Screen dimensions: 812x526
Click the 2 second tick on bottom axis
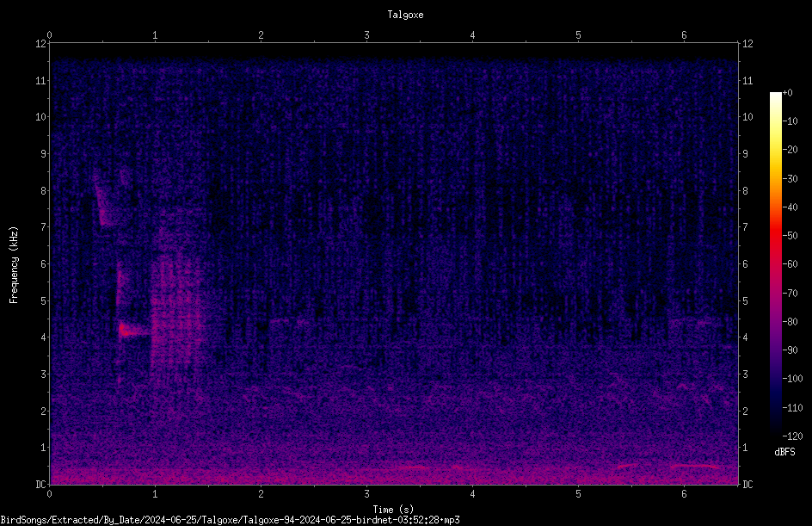(x=261, y=494)
